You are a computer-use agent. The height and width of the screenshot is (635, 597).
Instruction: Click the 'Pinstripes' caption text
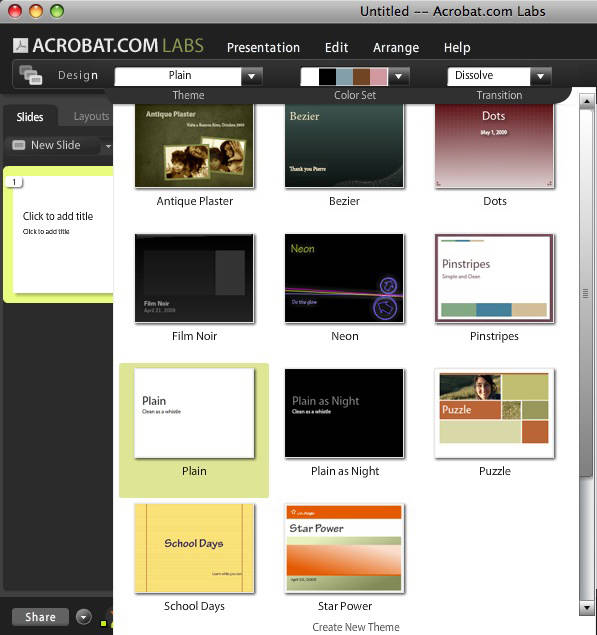(494, 336)
